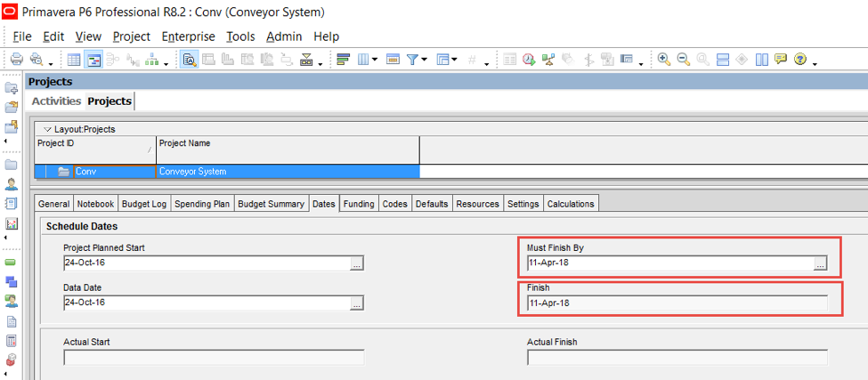Click the yellow comment hint icon

pos(781,60)
